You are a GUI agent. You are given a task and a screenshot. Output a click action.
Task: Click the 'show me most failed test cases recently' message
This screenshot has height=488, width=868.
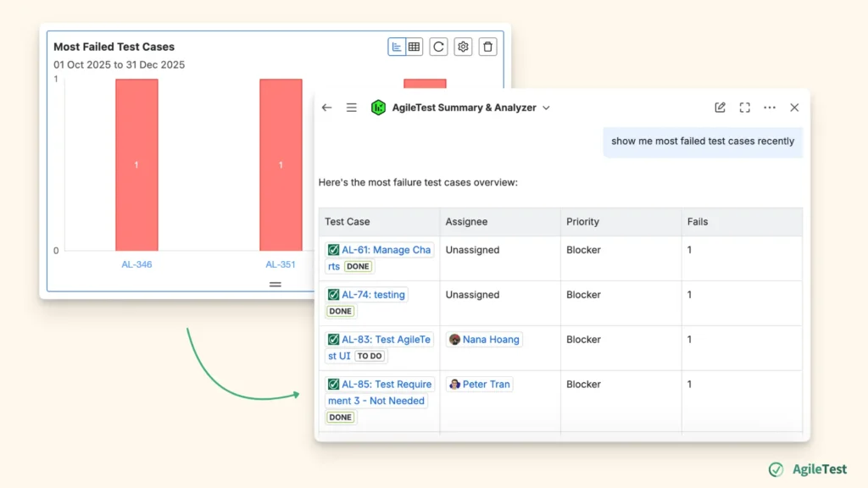[703, 141]
